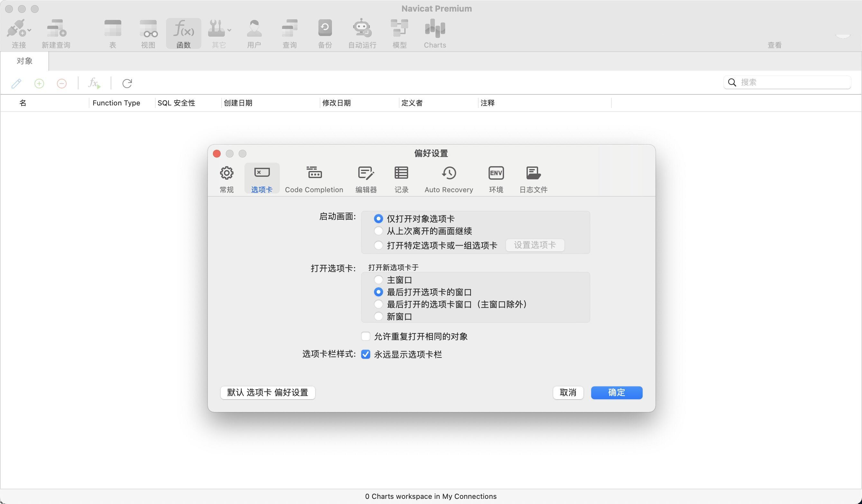
Task: Open the 记录 records preferences tab
Action: pos(401,179)
